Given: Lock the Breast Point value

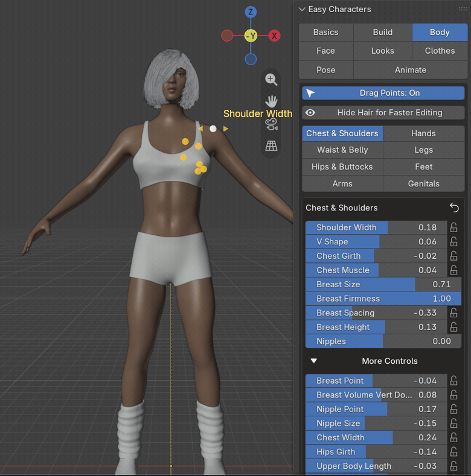Looking at the screenshot, I should (x=453, y=381).
